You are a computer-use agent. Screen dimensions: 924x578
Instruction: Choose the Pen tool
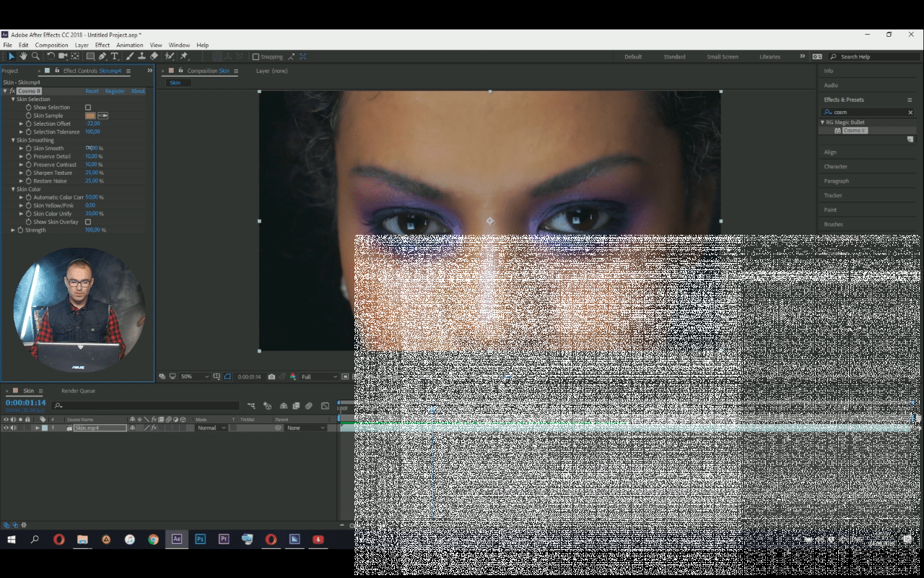tap(103, 56)
